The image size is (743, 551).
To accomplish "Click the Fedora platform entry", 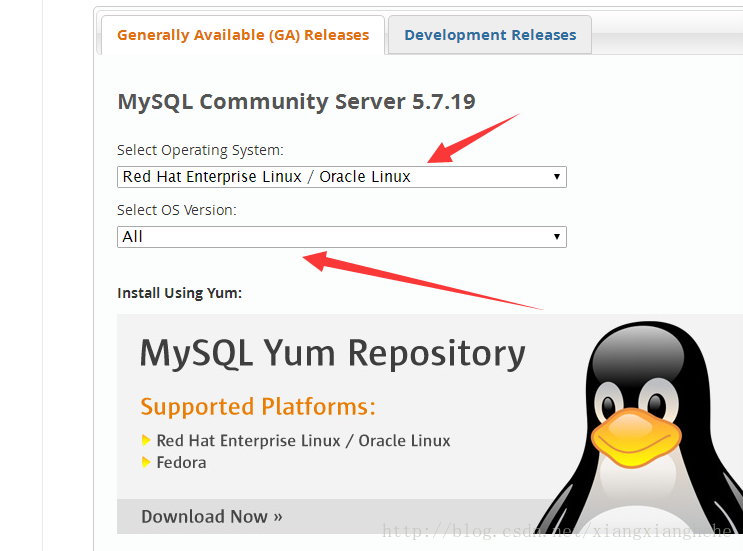I will (181, 462).
